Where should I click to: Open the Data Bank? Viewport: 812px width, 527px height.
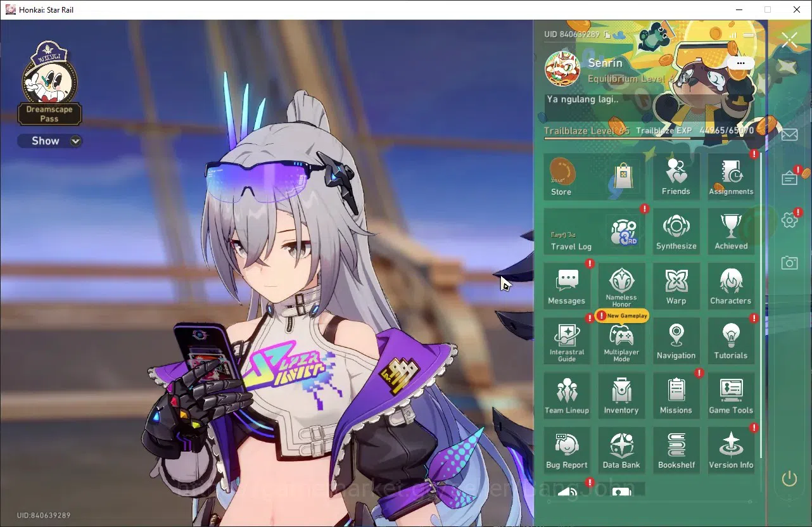(x=621, y=450)
